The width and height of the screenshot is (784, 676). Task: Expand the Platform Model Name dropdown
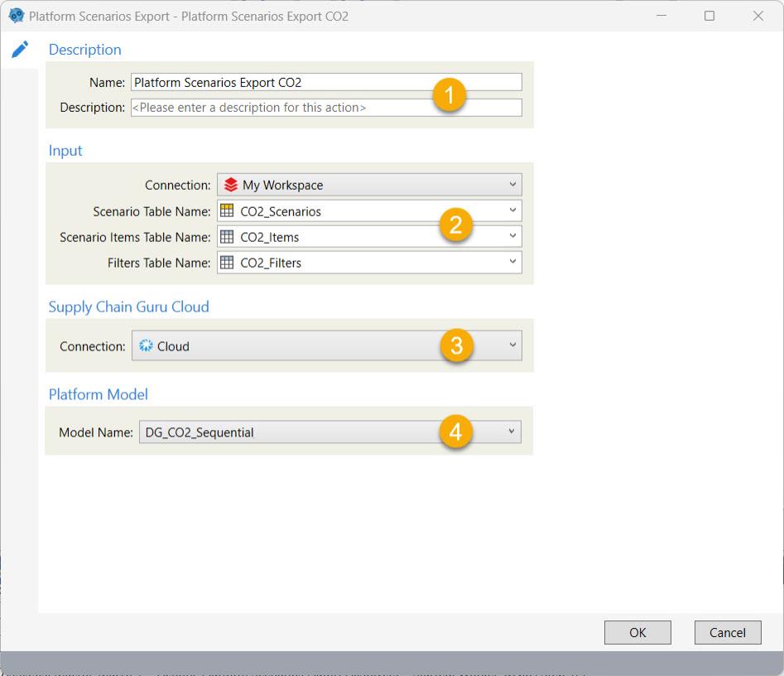point(512,432)
